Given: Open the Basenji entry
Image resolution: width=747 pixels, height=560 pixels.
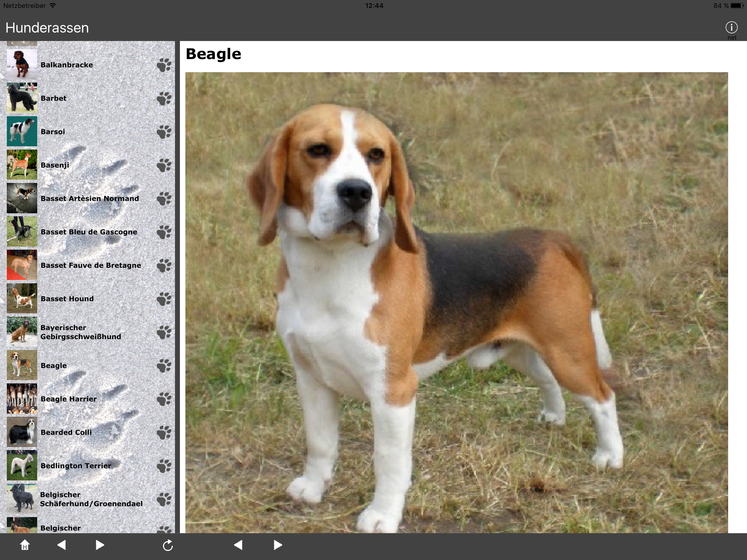Looking at the screenshot, I should tap(55, 165).
